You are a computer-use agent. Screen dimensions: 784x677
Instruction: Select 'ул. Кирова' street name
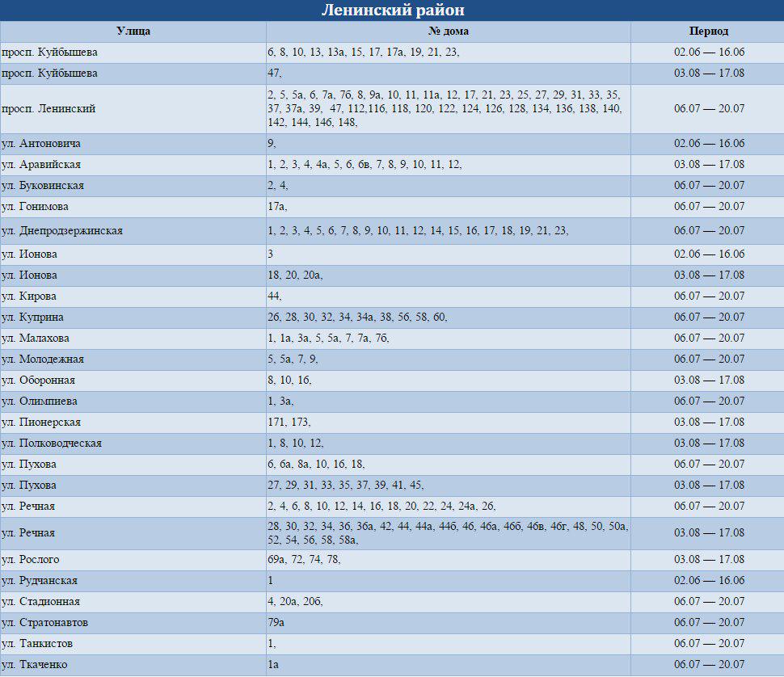click(29, 296)
